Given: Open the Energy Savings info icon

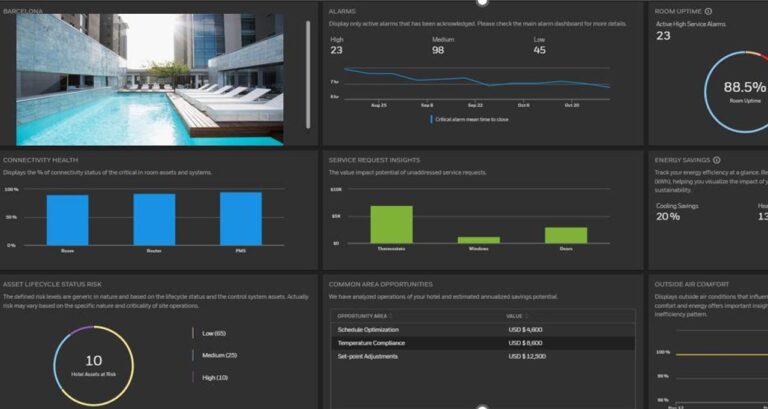Looking at the screenshot, I should [x=717, y=160].
